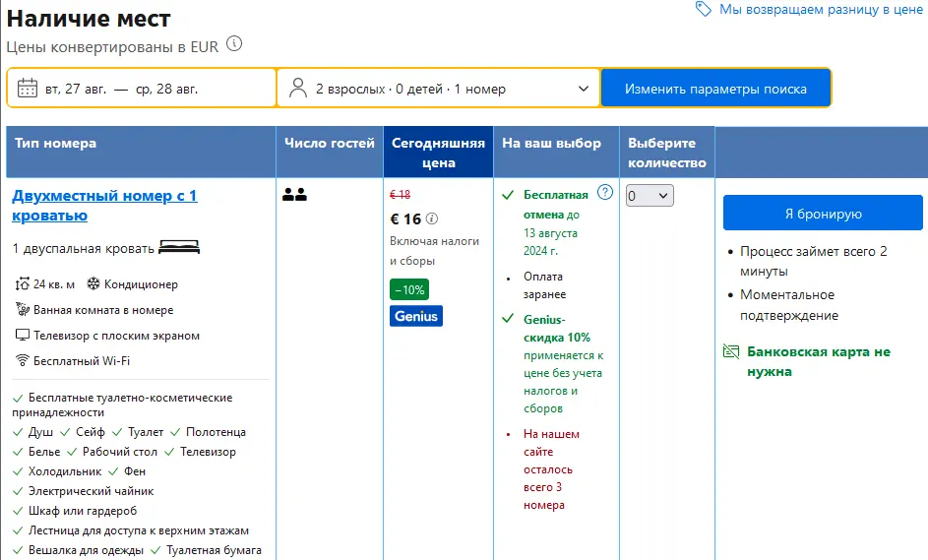Click the person icon in guests field
Viewport: 928px width, 560px height.
[x=298, y=89]
